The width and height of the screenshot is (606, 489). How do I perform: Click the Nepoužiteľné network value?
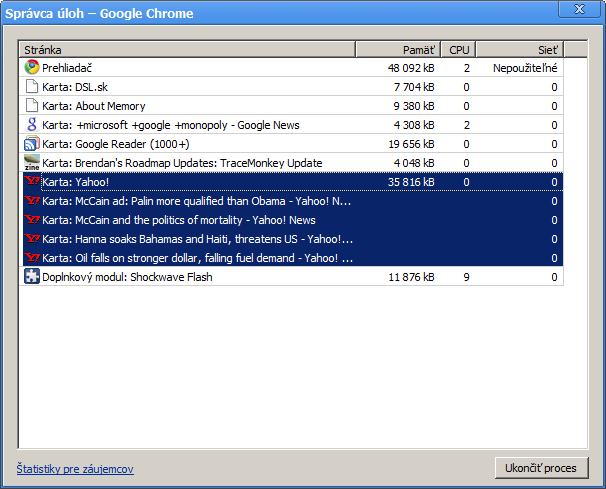point(525,68)
